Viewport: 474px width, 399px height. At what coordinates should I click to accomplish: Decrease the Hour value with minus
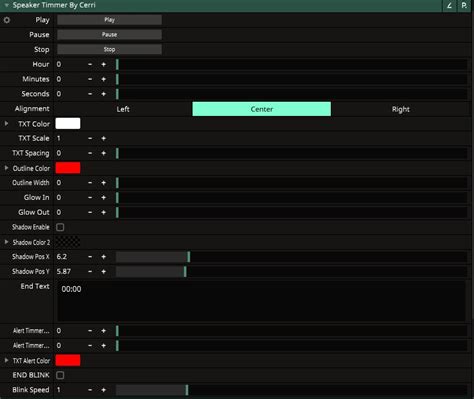pyautogui.click(x=90, y=64)
